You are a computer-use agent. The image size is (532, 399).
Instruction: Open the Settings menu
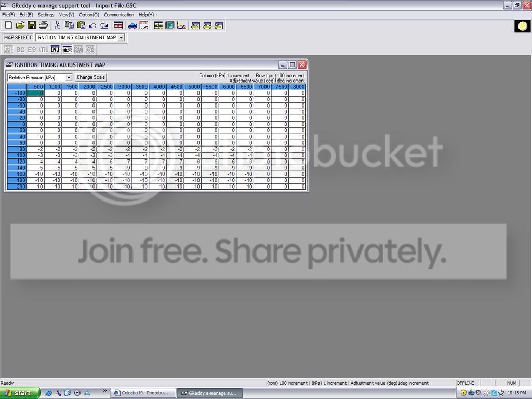46,15
